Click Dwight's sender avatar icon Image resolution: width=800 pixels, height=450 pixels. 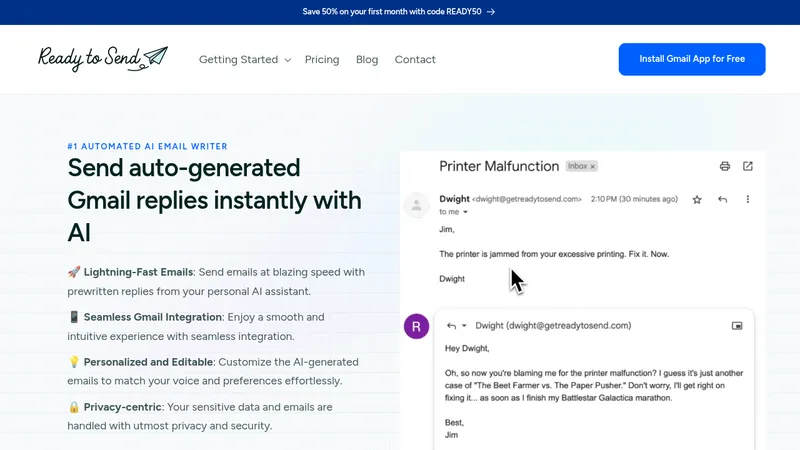[416, 206]
